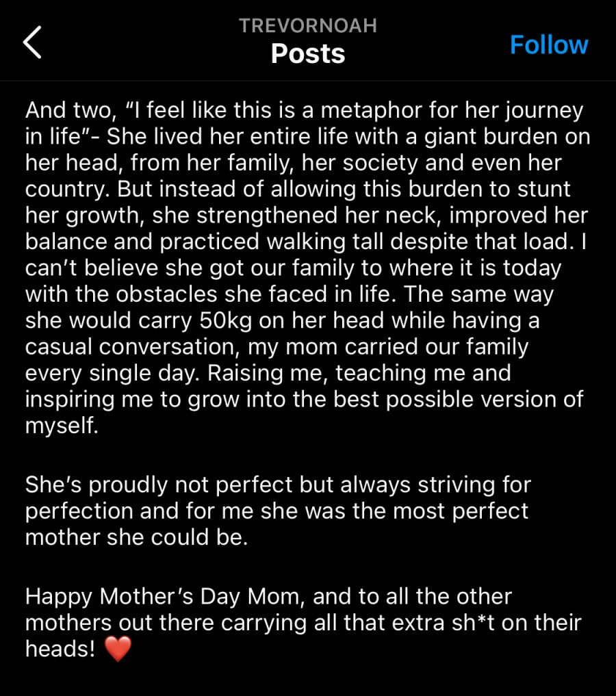Tap the Posts header title
Viewport: 616px width, 696px height.
pyautogui.click(x=308, y=53)
